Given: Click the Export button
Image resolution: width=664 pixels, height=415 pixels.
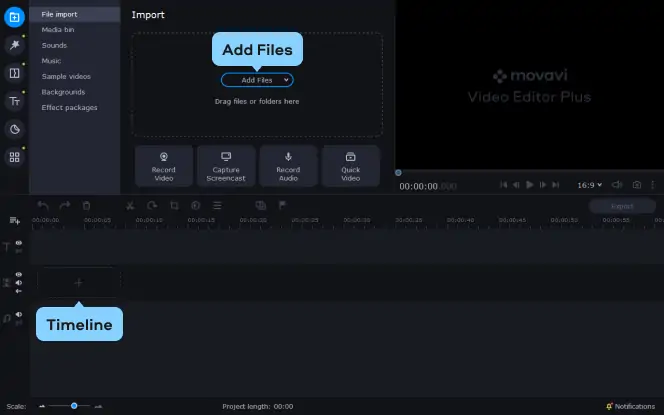Looking at the screenshot, I should pos(622,206).
